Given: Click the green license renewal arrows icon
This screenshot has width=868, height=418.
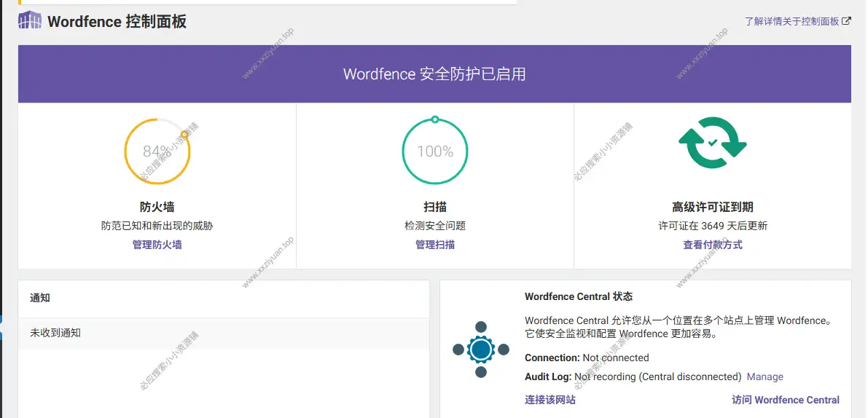Looking at the screenshot, I should point(712,141).
